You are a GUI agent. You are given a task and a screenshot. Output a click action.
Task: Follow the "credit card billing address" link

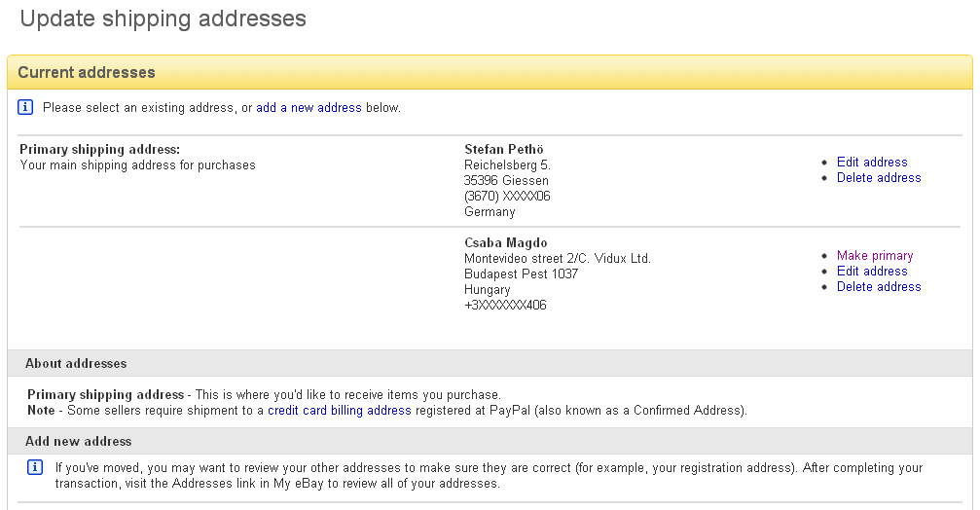click(x=340, y=411)
